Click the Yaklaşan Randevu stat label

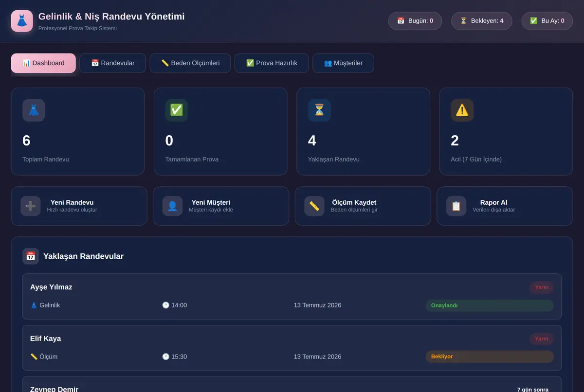pyautogui.click(x=334, y=159)
